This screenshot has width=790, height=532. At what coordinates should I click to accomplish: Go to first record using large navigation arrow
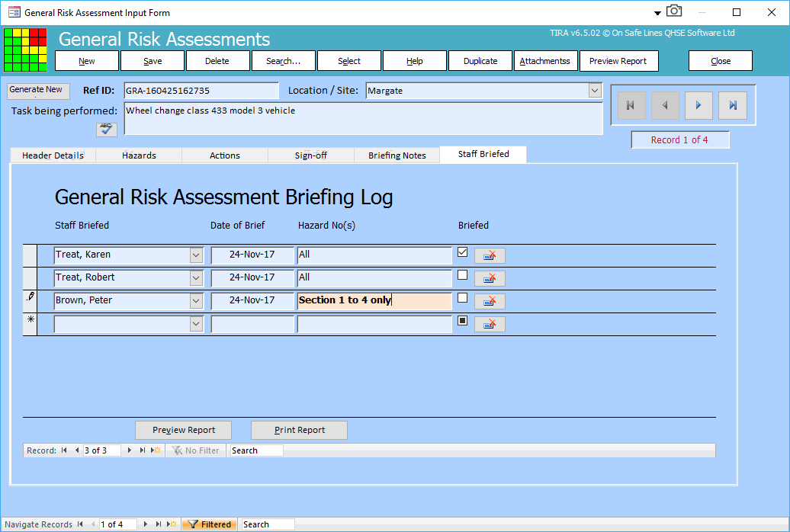click(x=631, y=105)
